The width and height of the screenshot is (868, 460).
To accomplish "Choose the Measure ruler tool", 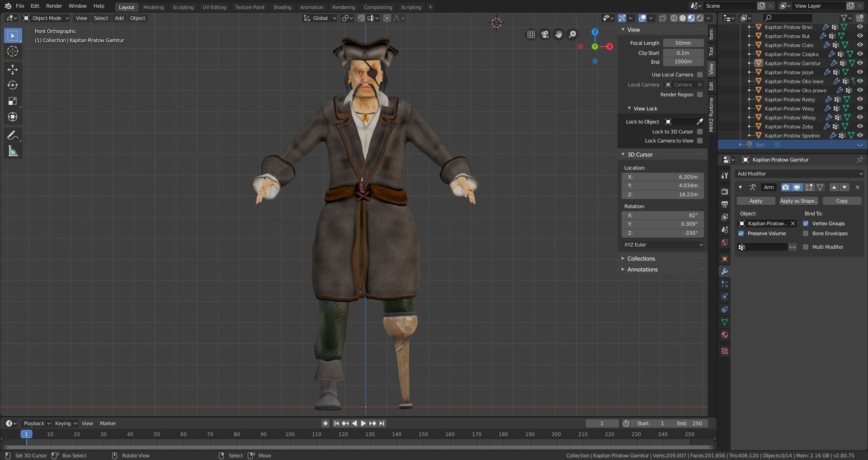I will 13,151.
